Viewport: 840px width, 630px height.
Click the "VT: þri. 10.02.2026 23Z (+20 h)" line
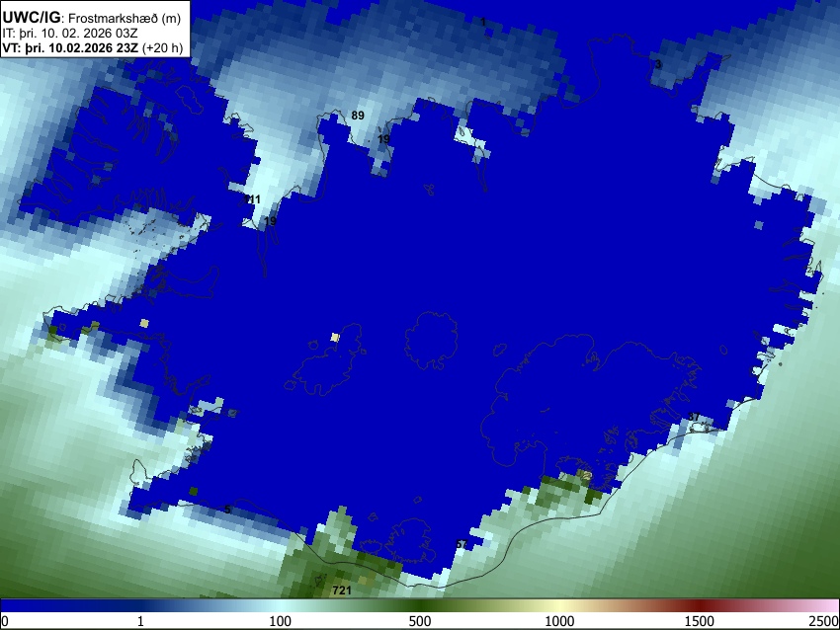pyautogui.click(x=93, y=47)
